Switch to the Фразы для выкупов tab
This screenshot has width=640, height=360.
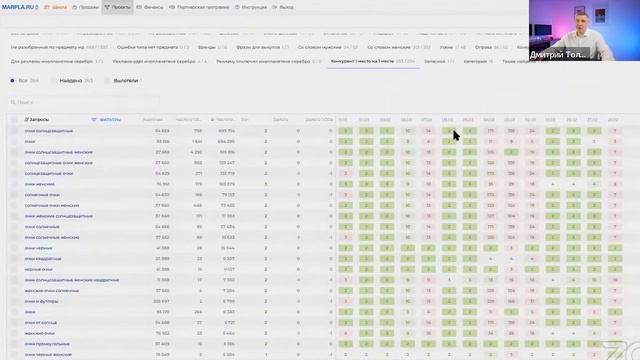[262, 47]
